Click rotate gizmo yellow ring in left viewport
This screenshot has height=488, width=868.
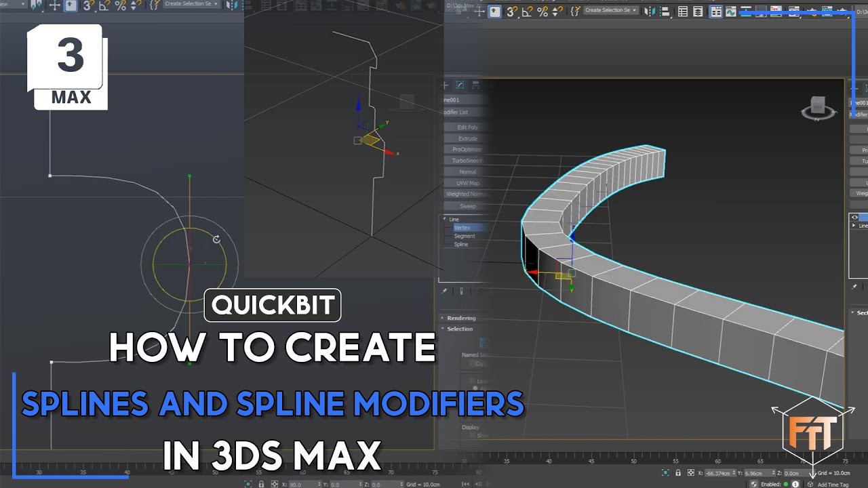189,263
